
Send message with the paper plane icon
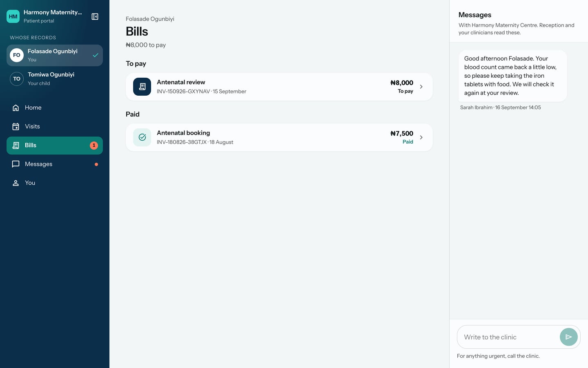[x=568, y=337]
